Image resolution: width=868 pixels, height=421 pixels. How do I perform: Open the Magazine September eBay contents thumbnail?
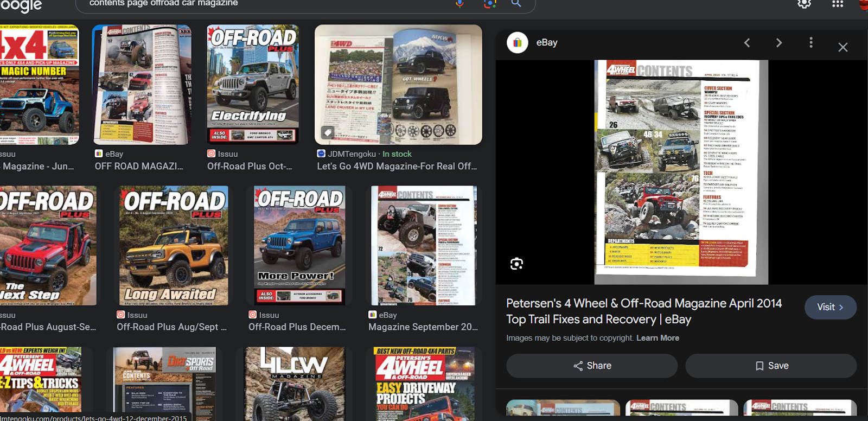pyautogui.click(x=424, y=245)
